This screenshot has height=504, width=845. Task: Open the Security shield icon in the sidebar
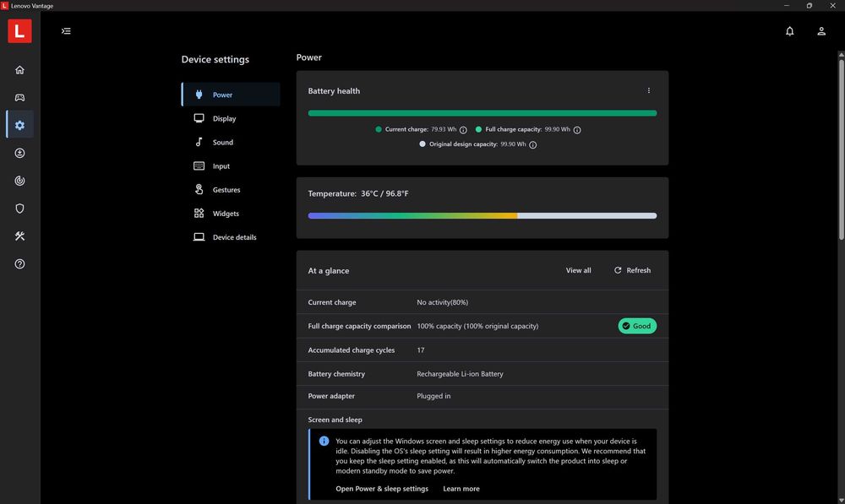(x=20, y=209)
